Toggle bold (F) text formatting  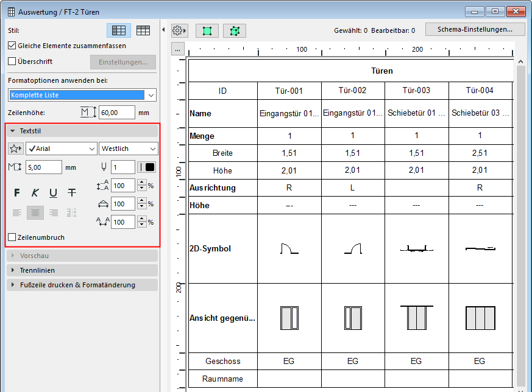(x=17, y=193)
